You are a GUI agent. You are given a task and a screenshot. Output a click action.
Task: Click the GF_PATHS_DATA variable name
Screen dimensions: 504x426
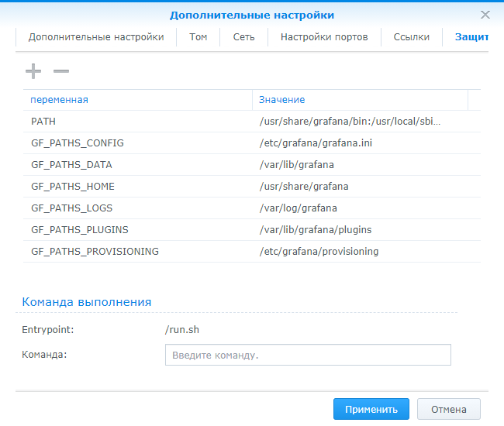[x=71, y=165]
